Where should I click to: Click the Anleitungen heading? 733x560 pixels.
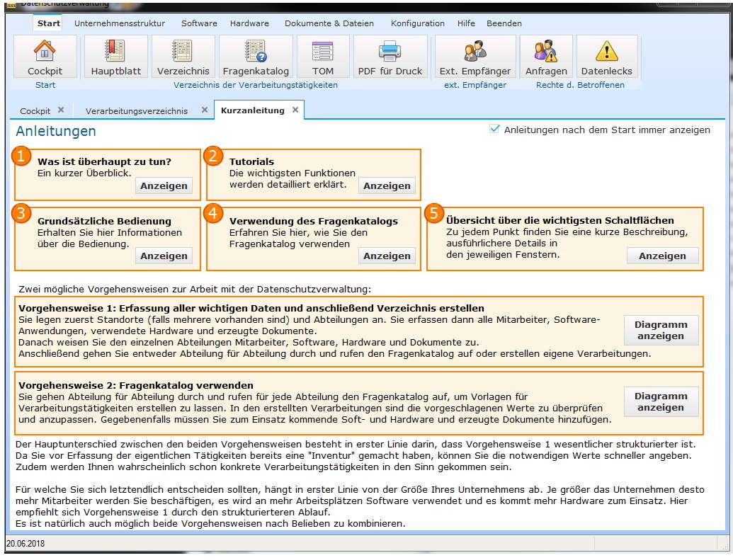point(56,132)
